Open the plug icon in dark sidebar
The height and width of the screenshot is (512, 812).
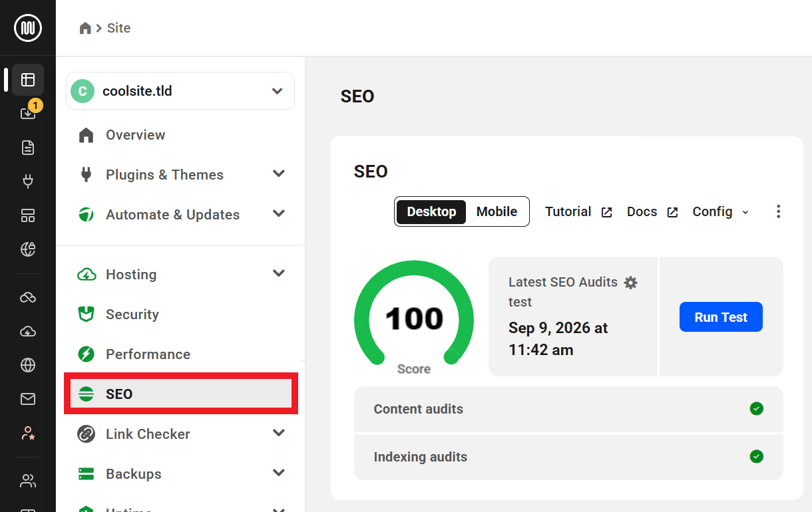pyautogui.click(x=28, y=182)
